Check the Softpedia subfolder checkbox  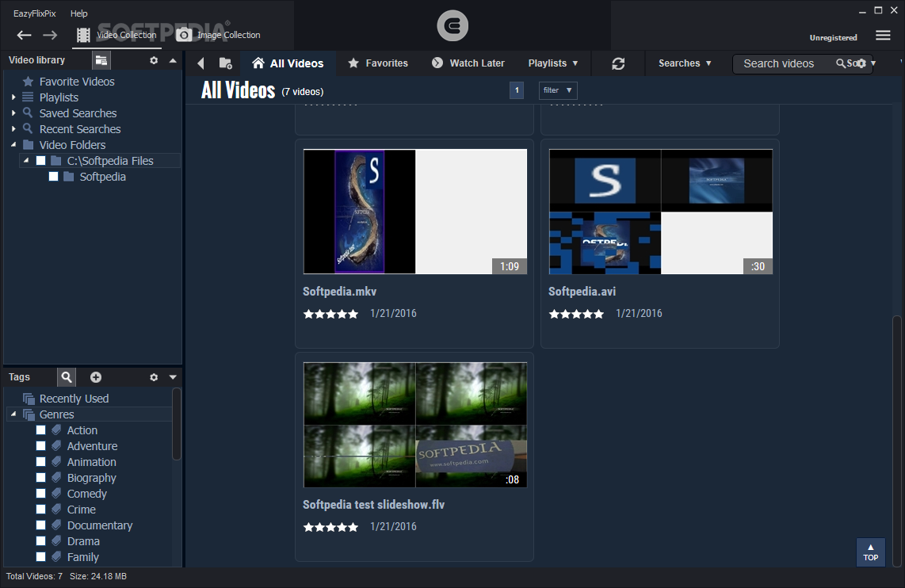(x=54, y=177)
